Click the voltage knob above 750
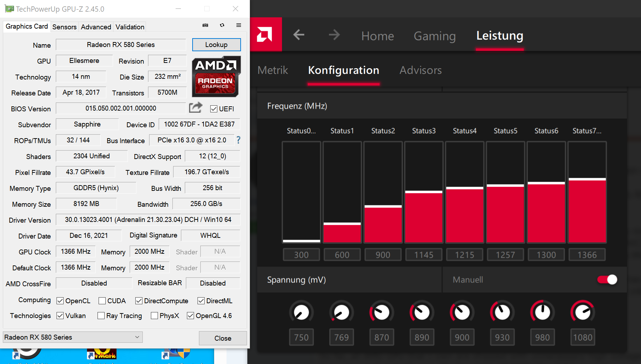The height and width of the screenshot is (364, 641). [x=301, y=312]
